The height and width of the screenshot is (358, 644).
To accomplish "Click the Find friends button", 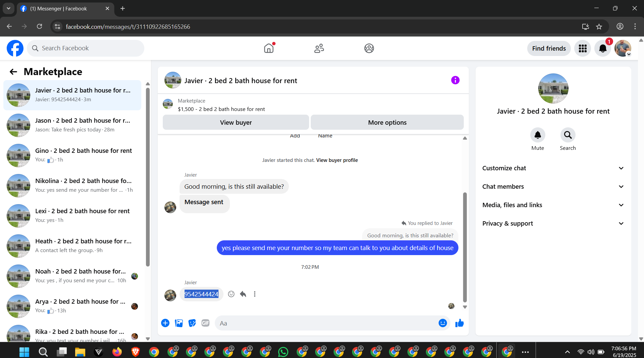I will pos(549,49).
